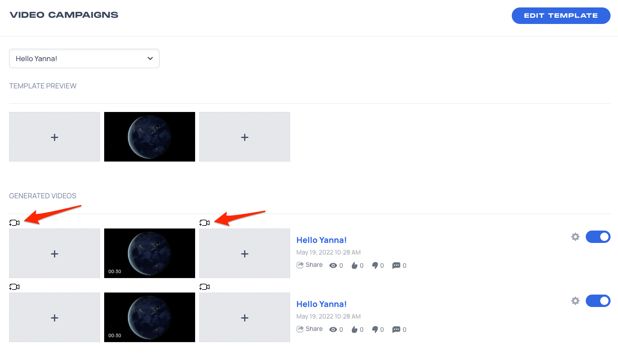Click the Edit Template button
618x364 pixels.
click(x=561, y=16)
